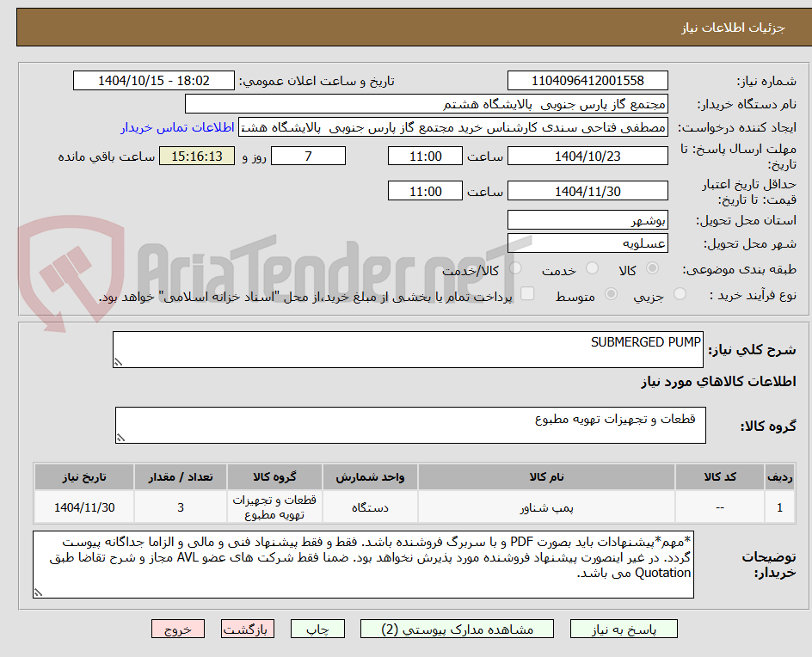
Task: Click the row number 1 cell
Action: tap(780, 507)
